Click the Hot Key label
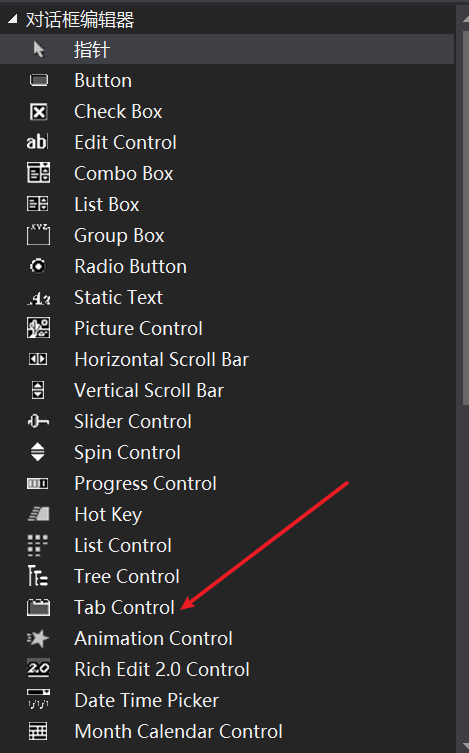This screenshot has height=753, width=469. pos(108,514)
